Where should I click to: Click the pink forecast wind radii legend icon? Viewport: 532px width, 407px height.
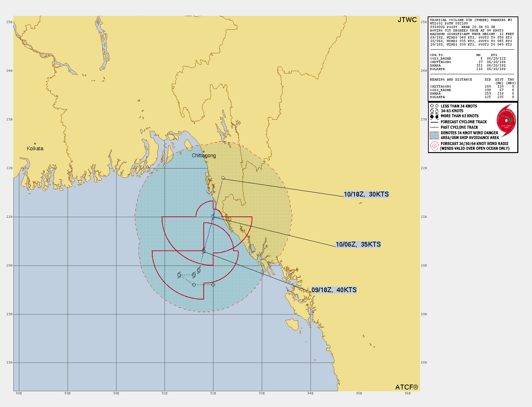(x=434, y=146)
